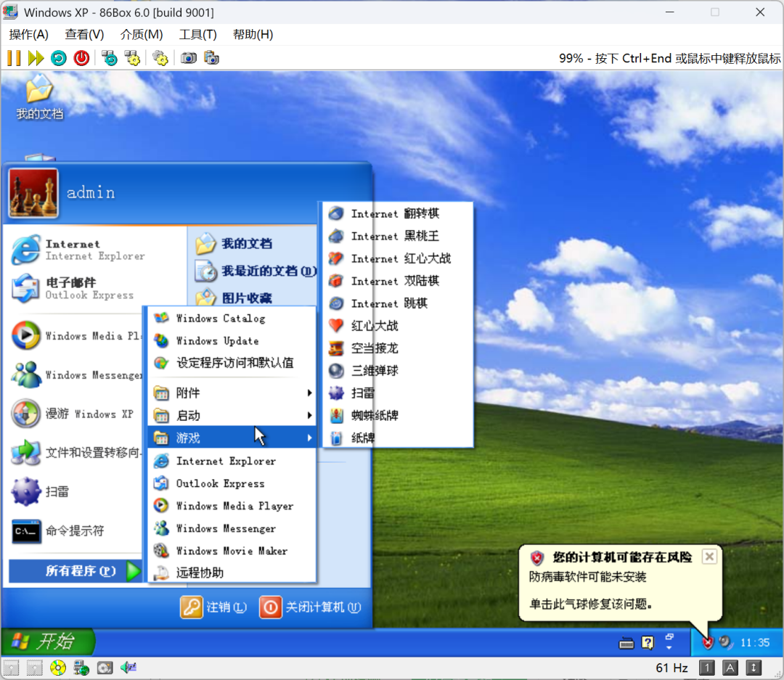784x680 pixels.
Task: Send Ctrl+Alt+Del via toolbar icon
Action: (x=109, y=59)
